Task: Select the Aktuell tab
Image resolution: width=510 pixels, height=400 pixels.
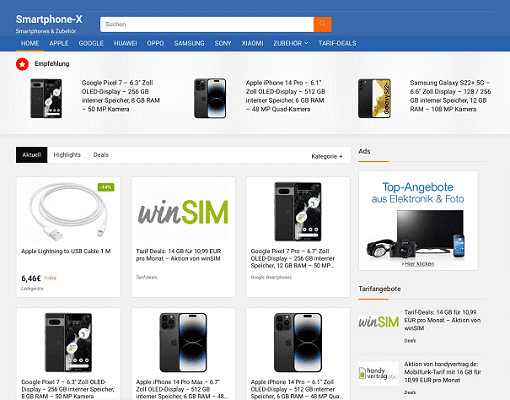Action: coord(32,155)
